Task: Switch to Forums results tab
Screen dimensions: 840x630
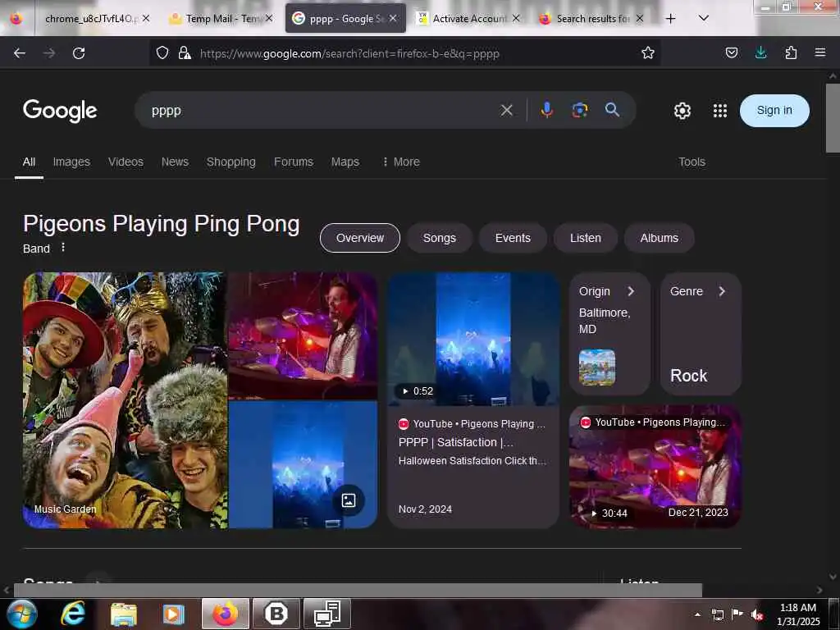Action: 294,162
